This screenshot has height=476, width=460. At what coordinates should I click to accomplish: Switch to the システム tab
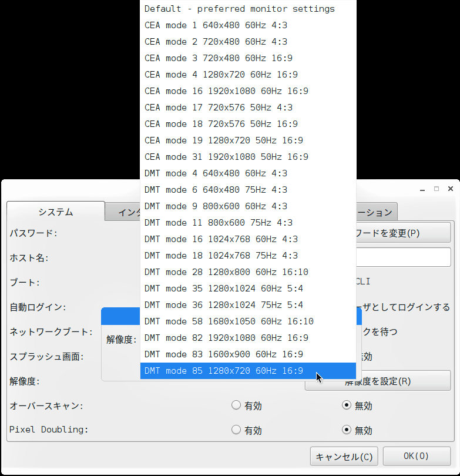coord(56,212)
